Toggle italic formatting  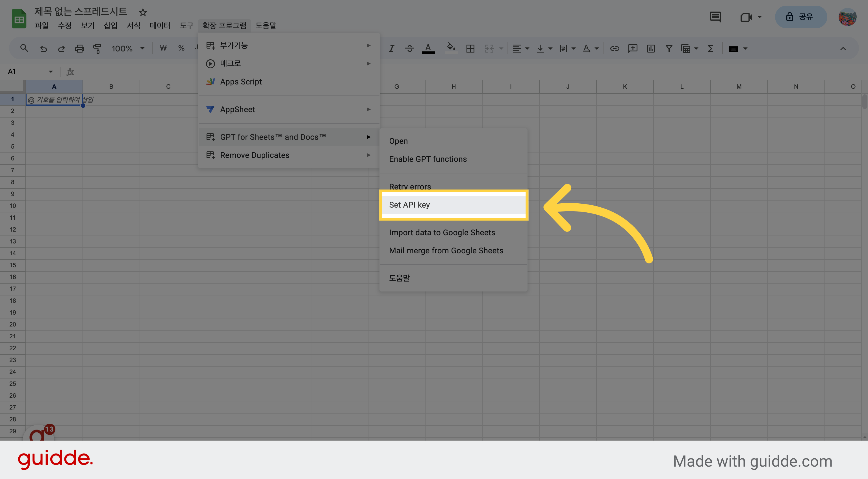coord(391,49)
